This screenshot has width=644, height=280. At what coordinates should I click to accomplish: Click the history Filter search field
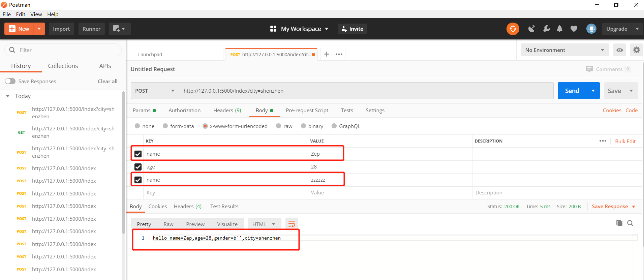point(63,50)
